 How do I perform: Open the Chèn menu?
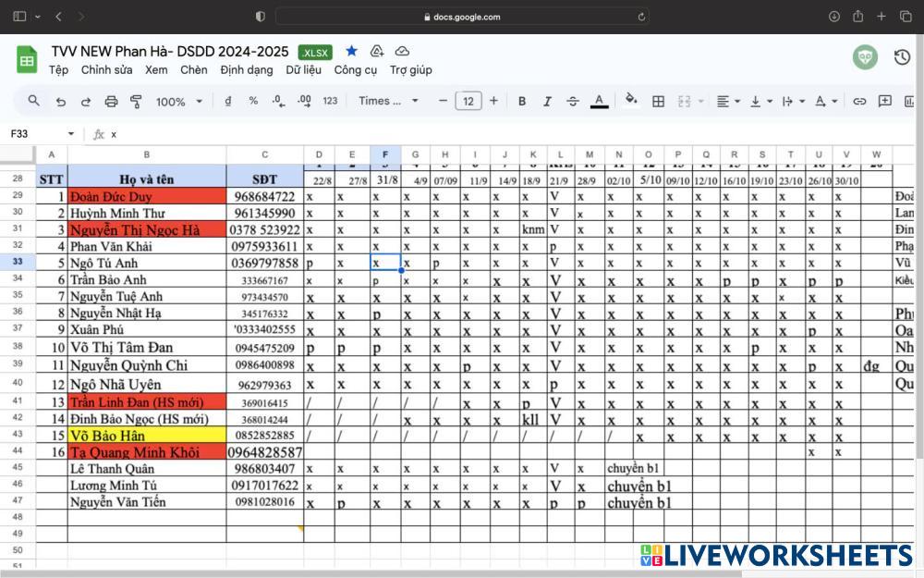(194, 69)
